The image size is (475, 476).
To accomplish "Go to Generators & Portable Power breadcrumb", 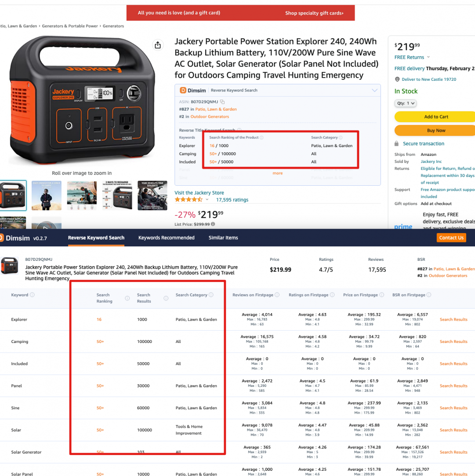I will point(70,26).
